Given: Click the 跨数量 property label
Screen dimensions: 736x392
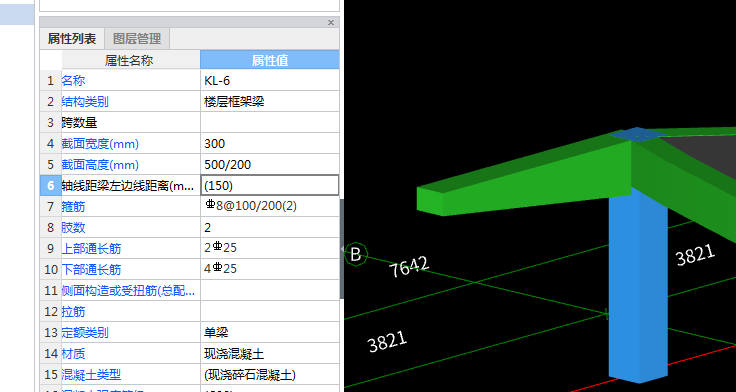Looking at the screenshot, I should [x=79, y=123].
